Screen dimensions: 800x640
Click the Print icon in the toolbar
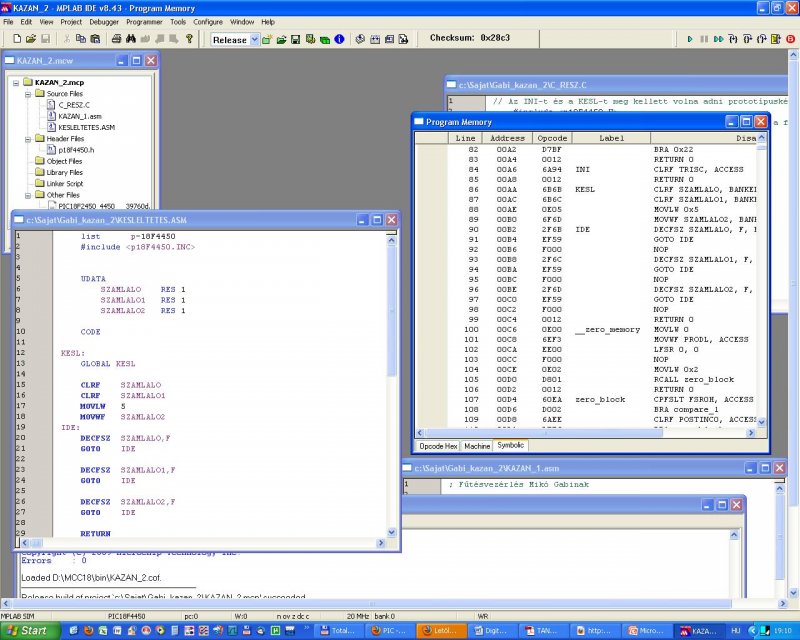116,39
